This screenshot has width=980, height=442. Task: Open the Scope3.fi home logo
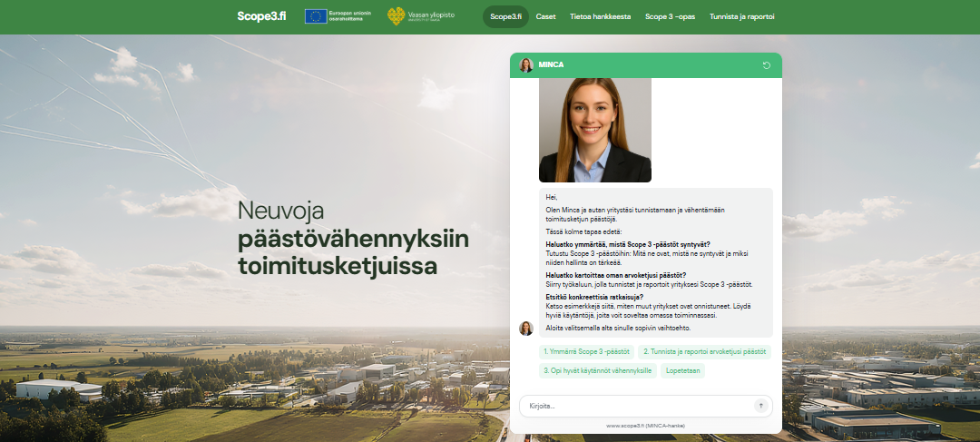tap(261, 16)
